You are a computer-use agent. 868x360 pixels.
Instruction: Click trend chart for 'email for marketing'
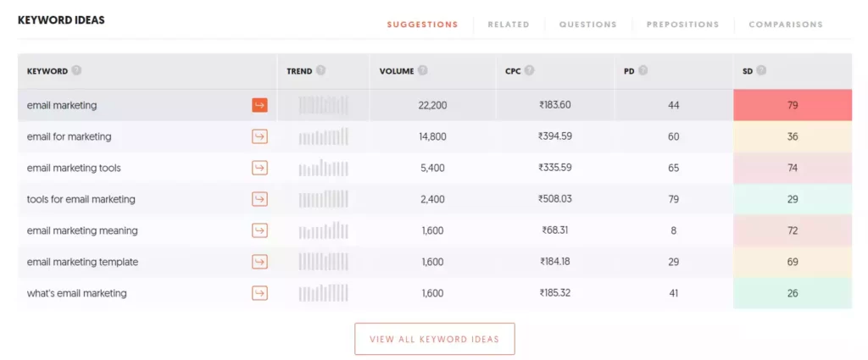[x=324, y=136]
